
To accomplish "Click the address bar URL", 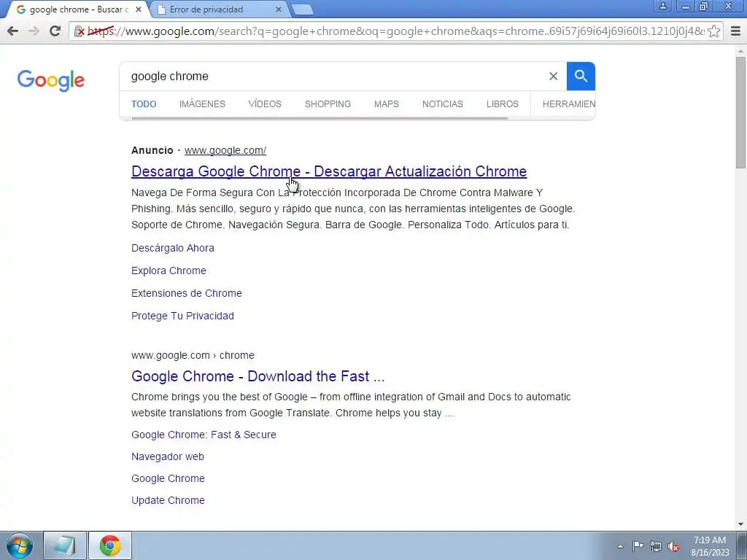I will (x=395, y=31).
